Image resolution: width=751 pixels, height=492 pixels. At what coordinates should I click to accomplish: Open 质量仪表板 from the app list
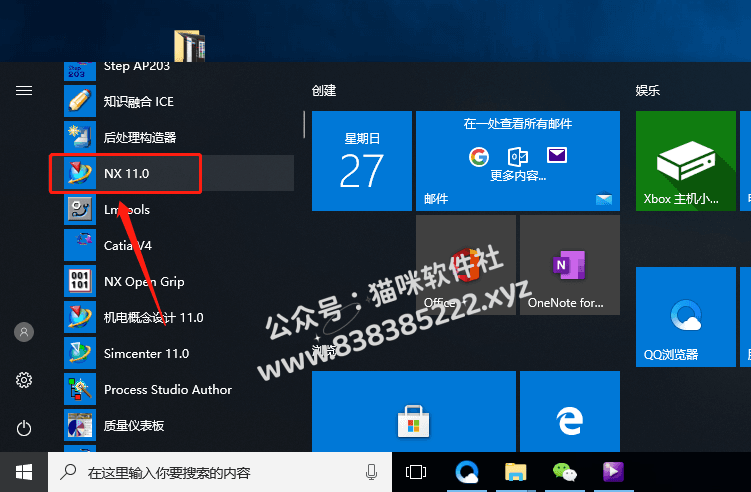(x=179, y=425)
